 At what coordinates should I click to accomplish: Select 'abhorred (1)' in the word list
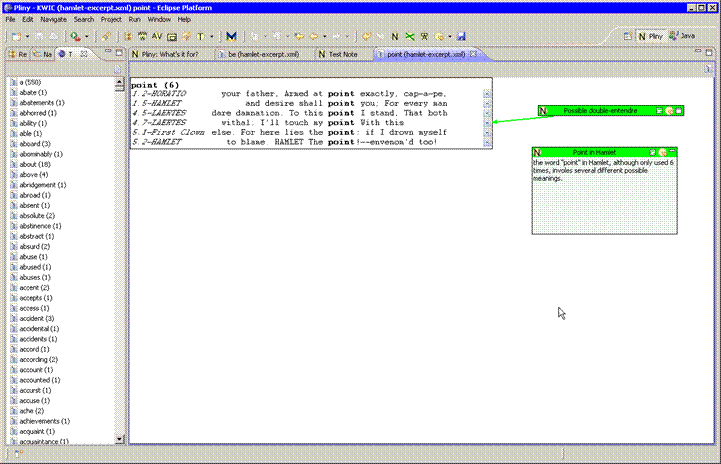[38, 113]
